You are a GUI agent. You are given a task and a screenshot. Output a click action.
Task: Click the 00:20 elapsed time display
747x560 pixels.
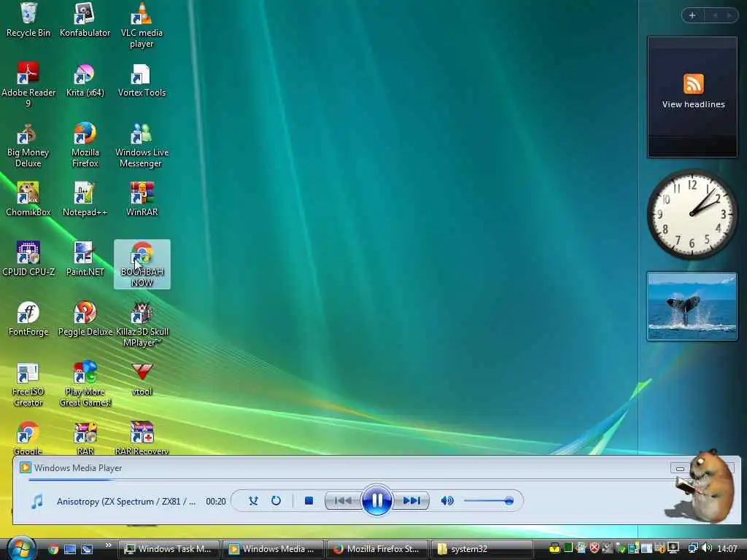[x=216, y=502]
